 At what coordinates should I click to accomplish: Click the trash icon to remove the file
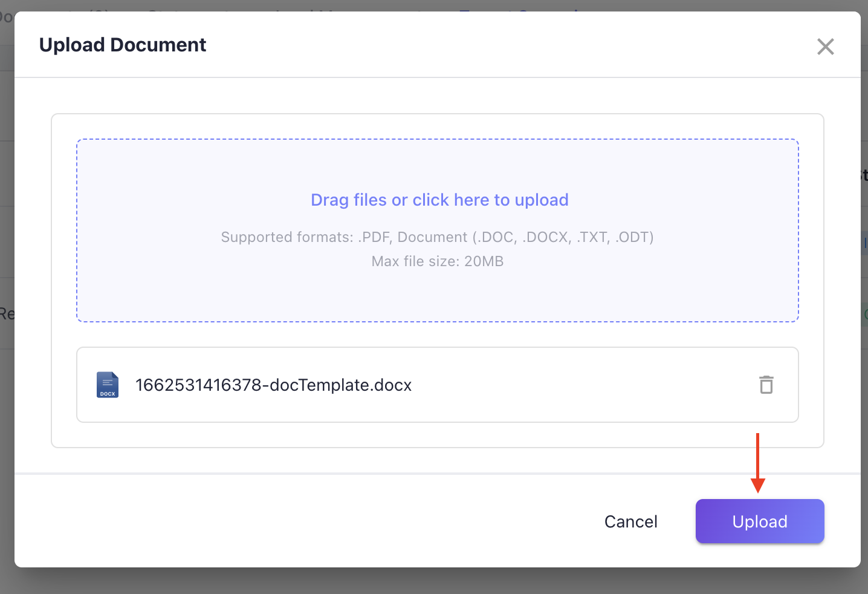coord(766,385)
